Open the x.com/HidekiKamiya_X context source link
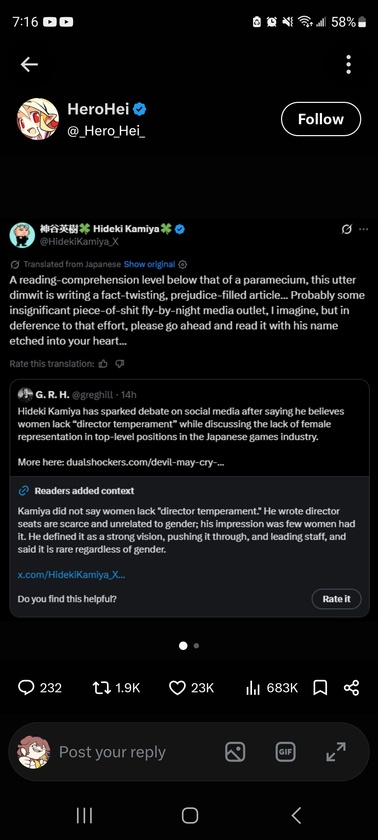The width and height of the screenshot is (378, 840). click(x=72, y=575)
